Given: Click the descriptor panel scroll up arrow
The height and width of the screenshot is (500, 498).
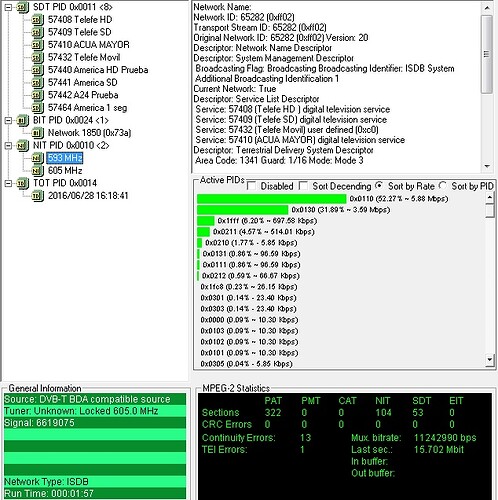Looking at the screenshot, I should 487,8.
